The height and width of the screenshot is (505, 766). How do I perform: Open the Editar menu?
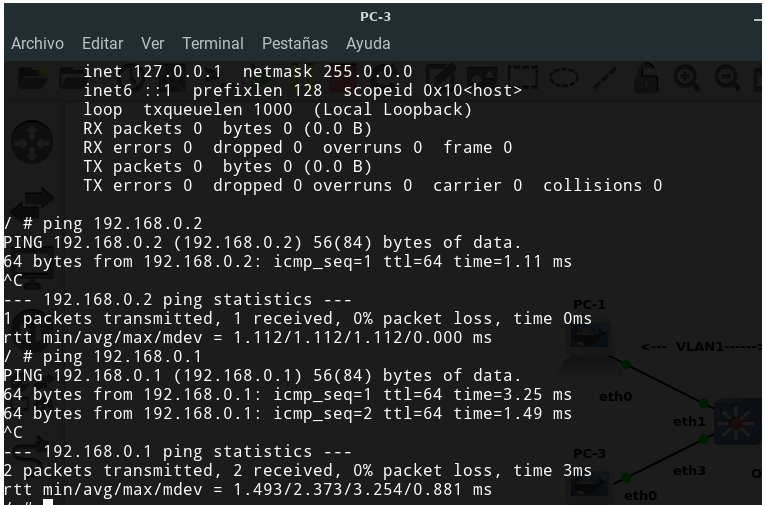[102, 44]
